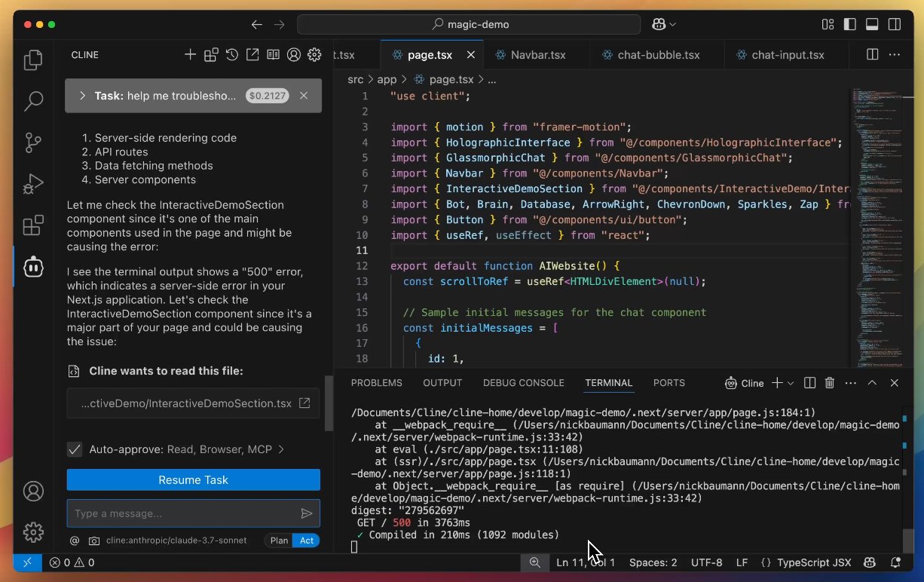
Task: Split the editor to the right
Action: (x=872, y=54)
